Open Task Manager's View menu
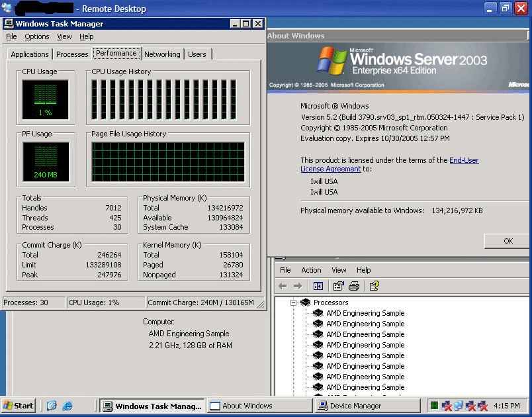Screen dimensions: 532x417 (x=64, y=36)
